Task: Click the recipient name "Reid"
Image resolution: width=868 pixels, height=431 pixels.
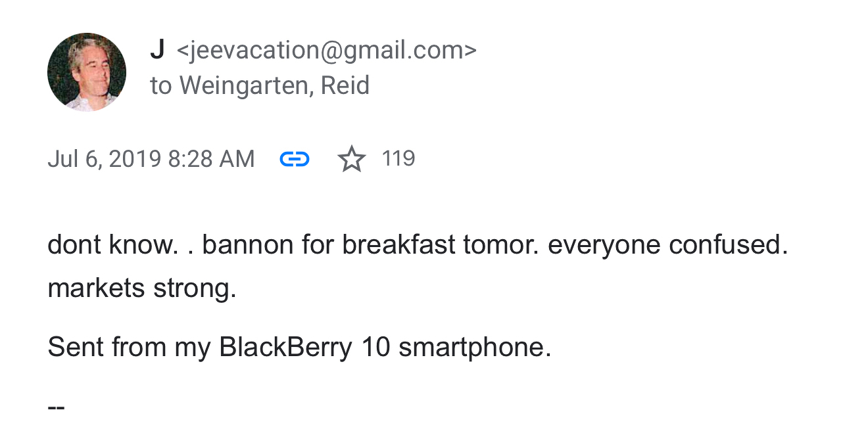Action: click(x=345, y=85)
